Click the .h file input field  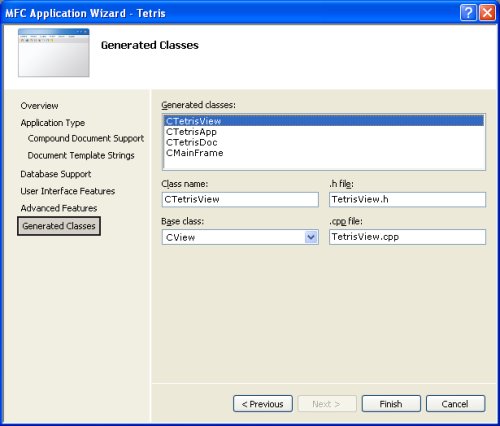point(407,199)
